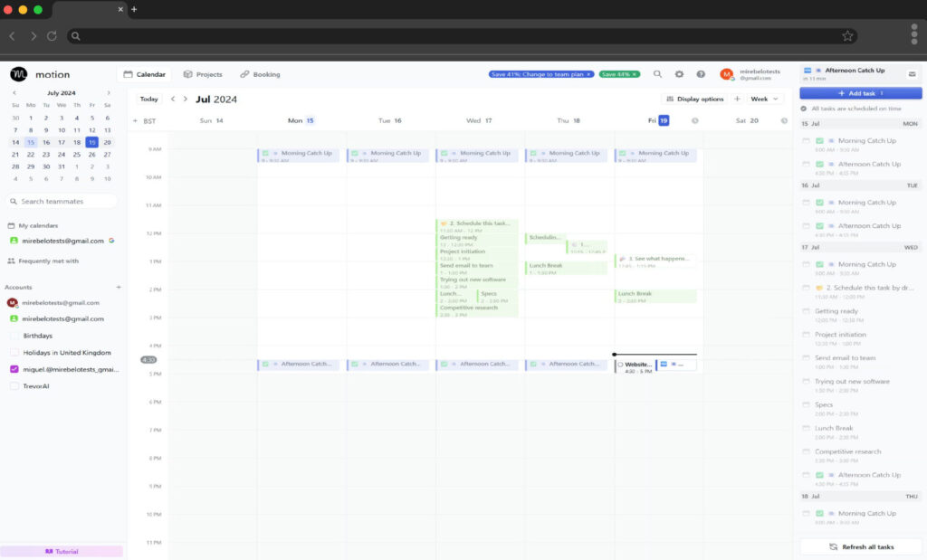Toggle Birthdays calendar checkbox
Screen dimensions: 927x560
(x=14, y=336)
